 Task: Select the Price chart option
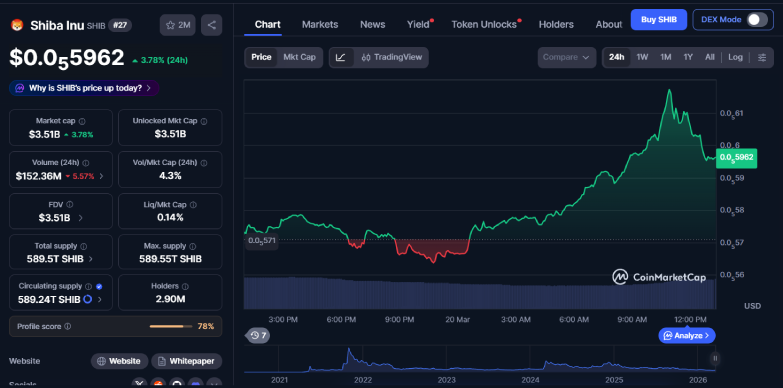(261, 57)
